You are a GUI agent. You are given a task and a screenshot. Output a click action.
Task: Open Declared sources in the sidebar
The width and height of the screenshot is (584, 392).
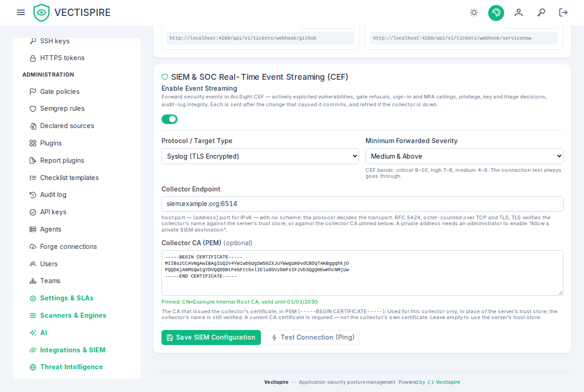(x=67, y=126)
